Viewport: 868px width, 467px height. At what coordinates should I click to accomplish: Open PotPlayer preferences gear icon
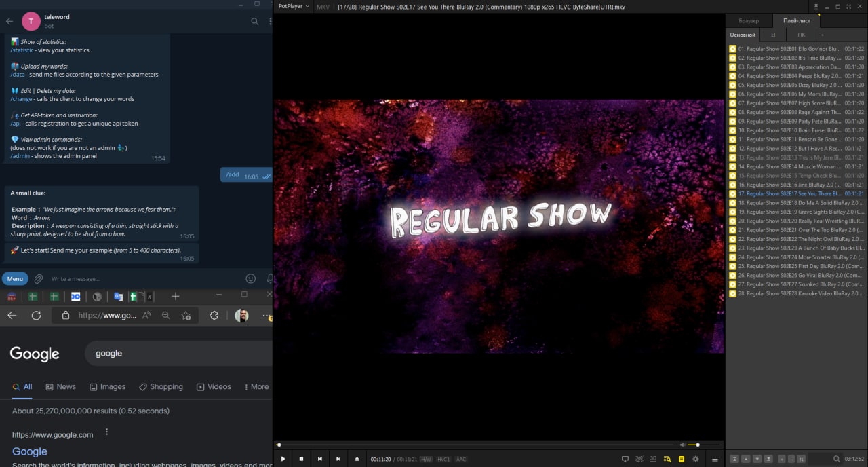(695, 459)
